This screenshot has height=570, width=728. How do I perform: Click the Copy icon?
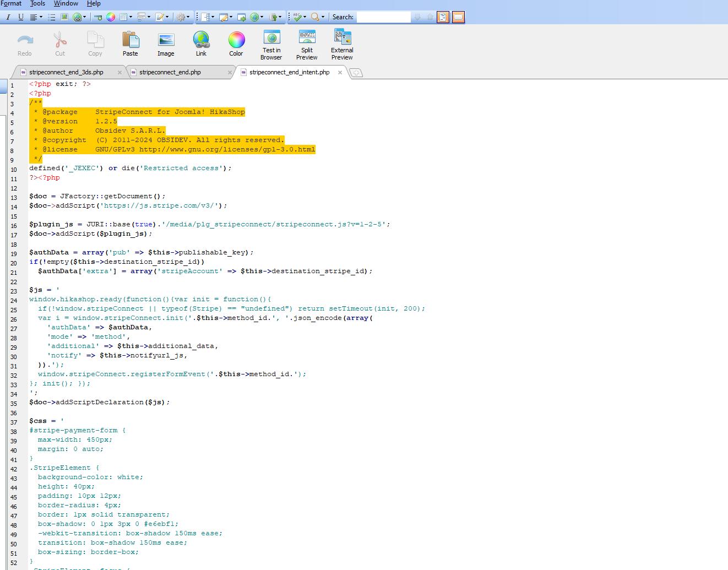(95, 44)
